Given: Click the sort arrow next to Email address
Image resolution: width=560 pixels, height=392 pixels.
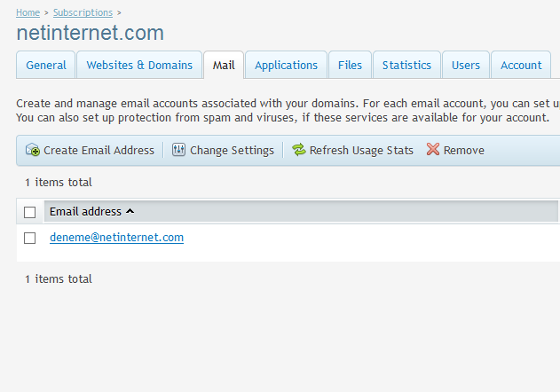Looking at the screenshot, I should (x=130, y=211).
